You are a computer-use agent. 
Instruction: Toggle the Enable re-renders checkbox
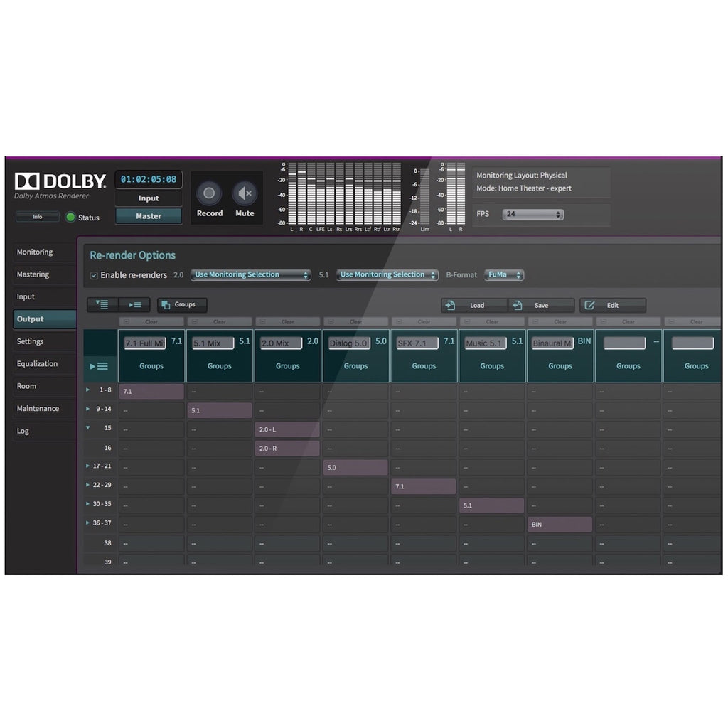click(x=94, y=275)
